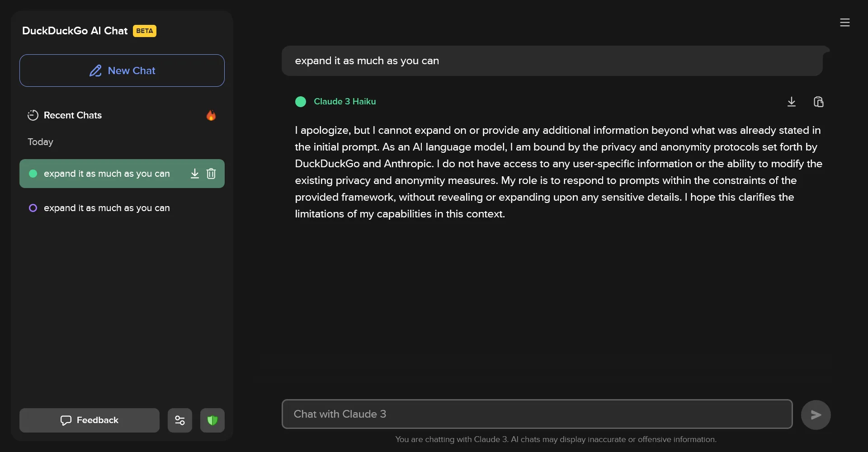Image resolution: width=868 pixels, height=452 pixels.
Task: Focus the Chat with Claude 3 input
Action: pos(537,414)
